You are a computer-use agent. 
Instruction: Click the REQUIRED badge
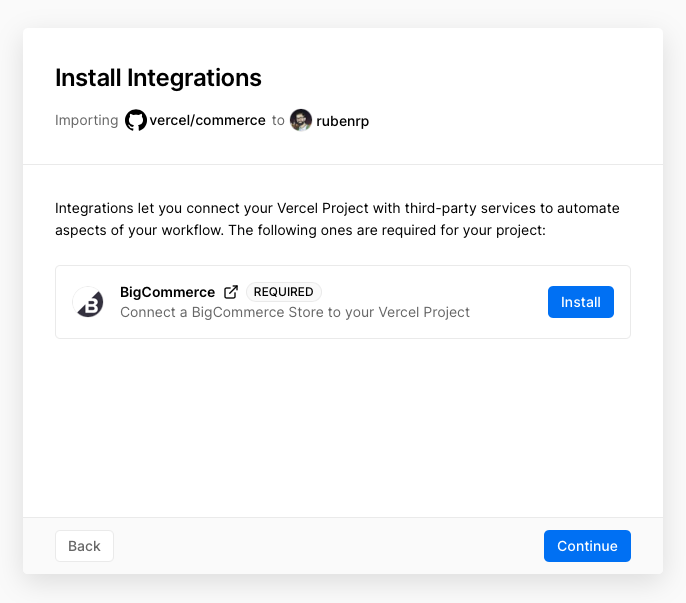pos(284,292)
